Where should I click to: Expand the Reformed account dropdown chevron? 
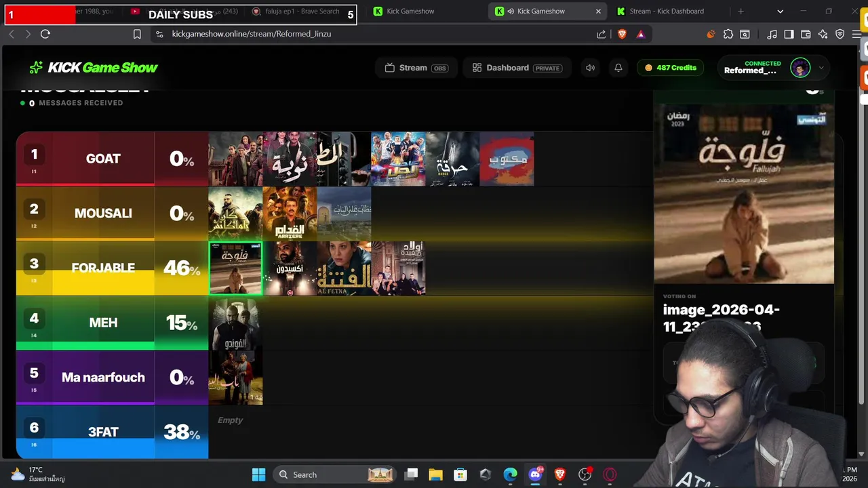coord(821,68)
